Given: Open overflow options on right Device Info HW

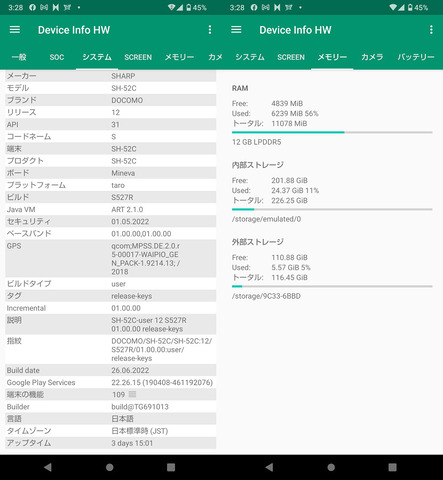Looking at the screenshot, I should [431, 30].
